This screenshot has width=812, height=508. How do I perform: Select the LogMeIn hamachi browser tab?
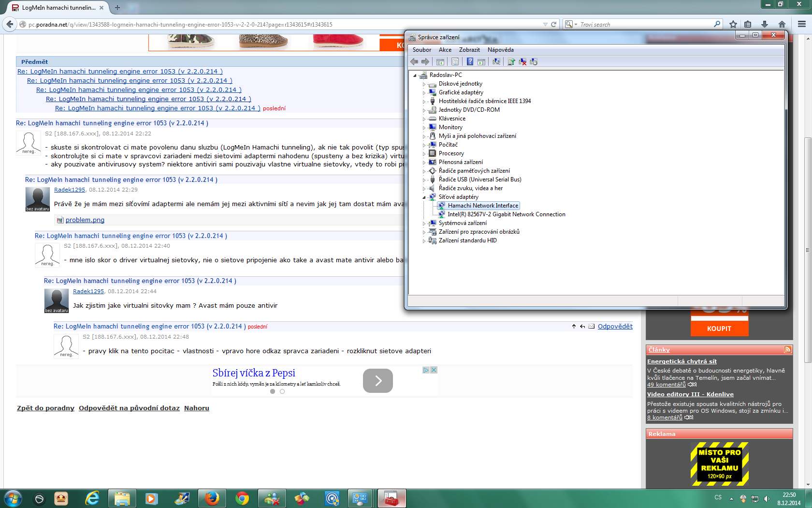(58, 8)
